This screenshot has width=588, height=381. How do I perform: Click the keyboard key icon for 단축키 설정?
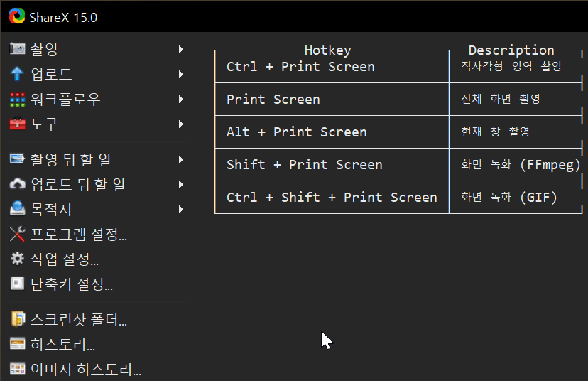point(17,284)
